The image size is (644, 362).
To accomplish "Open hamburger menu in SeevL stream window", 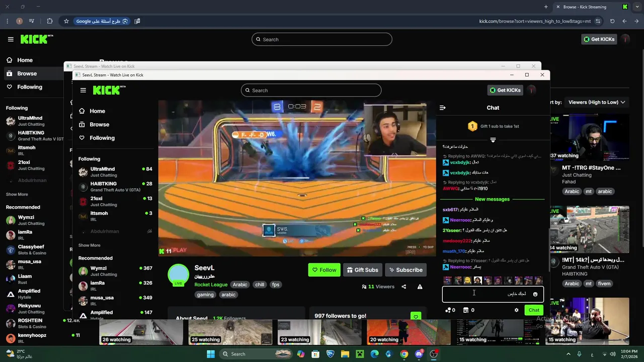I will (83, 90).
